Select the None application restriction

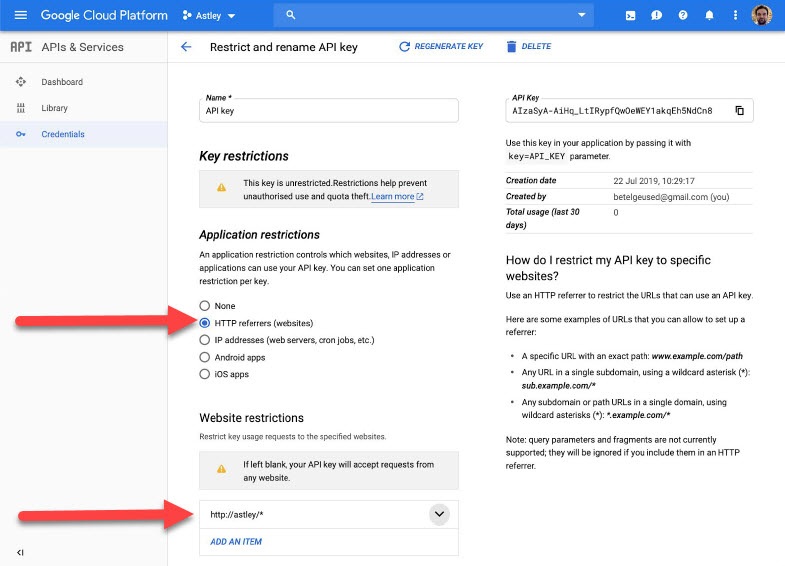(205, 306)
